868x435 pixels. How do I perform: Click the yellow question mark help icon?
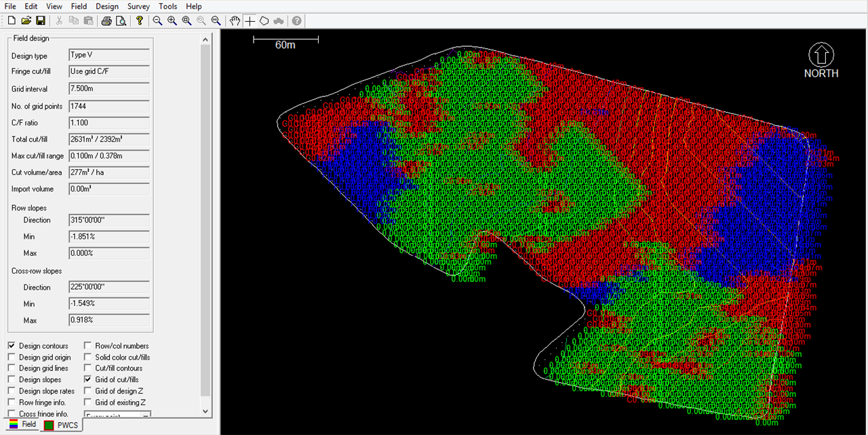pos(140,21)
